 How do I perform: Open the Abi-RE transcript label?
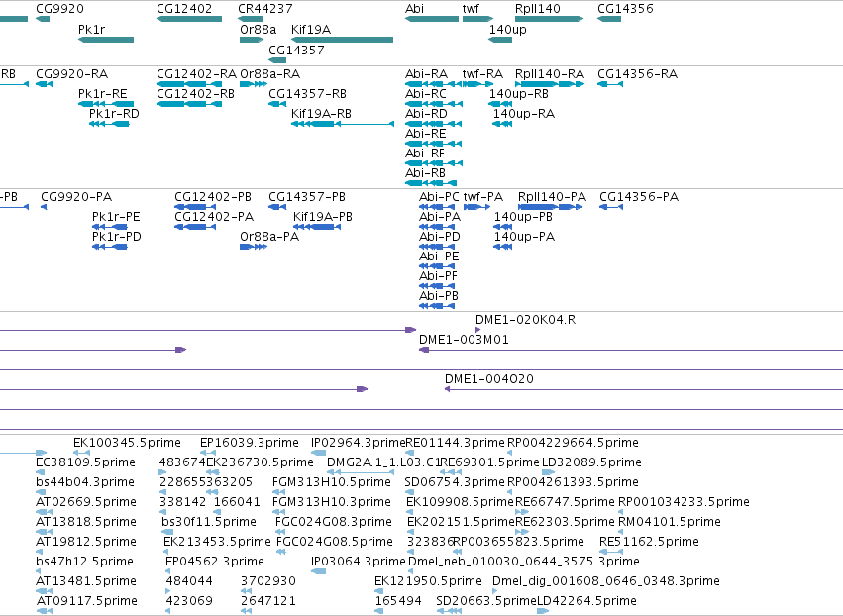point(426,134)
